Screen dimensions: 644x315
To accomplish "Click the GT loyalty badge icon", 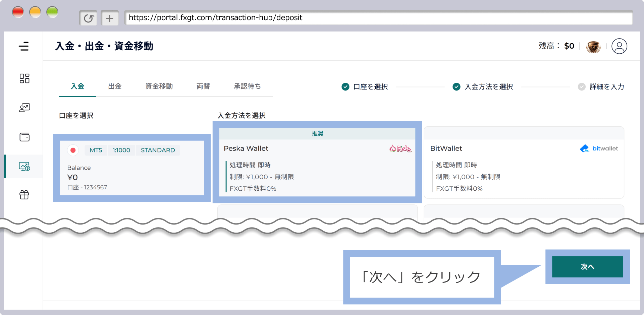I will click(x=593, y=47).
